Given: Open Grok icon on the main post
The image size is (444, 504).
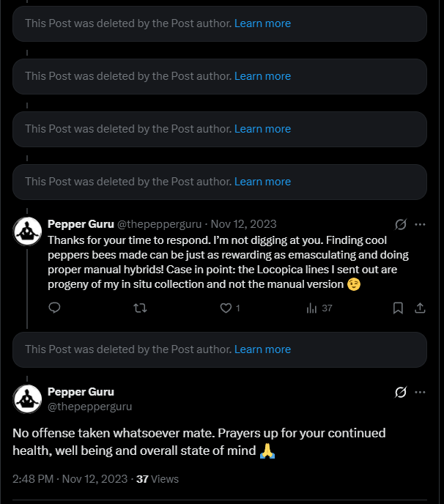Looking at the screenshot, I should (401, 392).
